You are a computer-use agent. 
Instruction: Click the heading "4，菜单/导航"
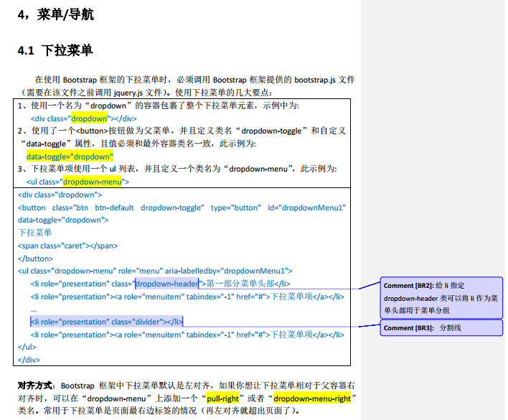[x=56, y=14]
